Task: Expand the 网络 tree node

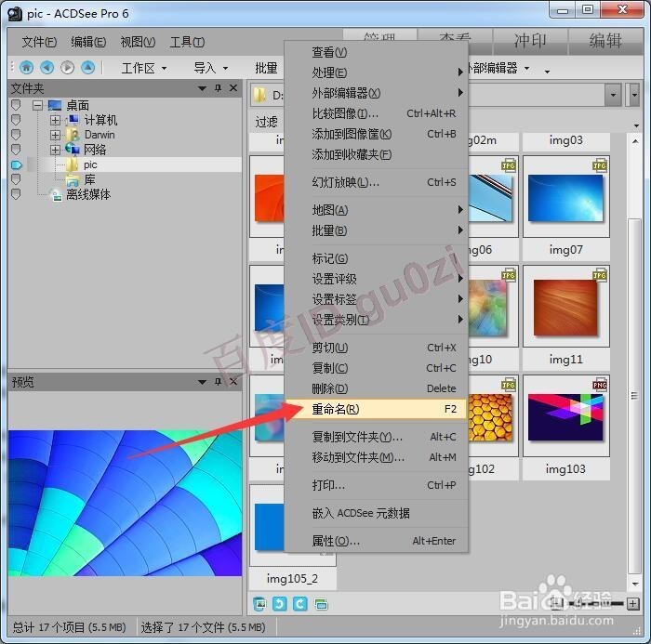Action: point(55,150)
